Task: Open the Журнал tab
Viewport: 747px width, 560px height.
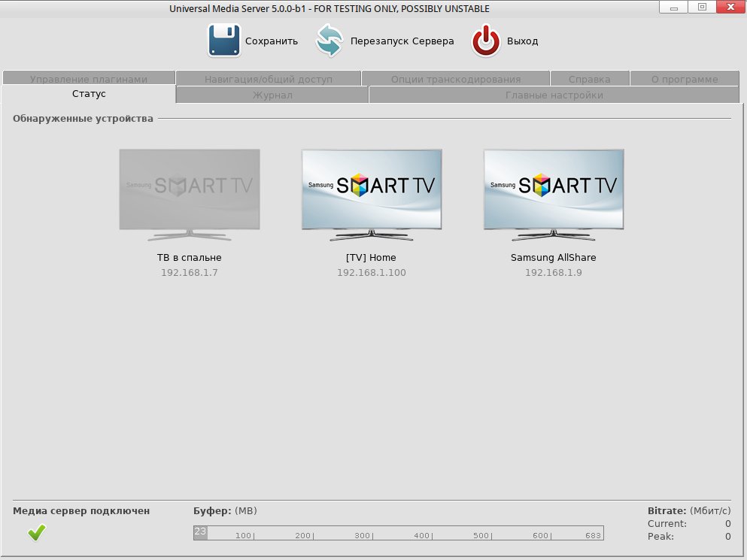Action: tap(272, 95)
